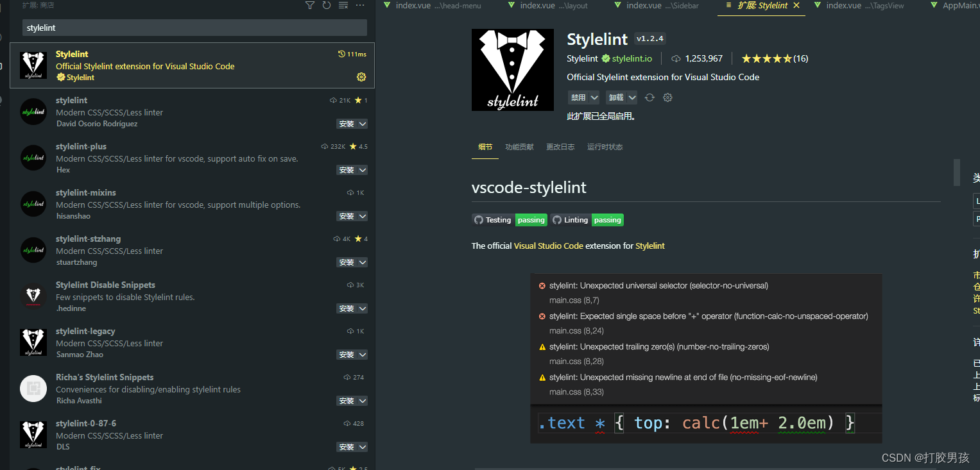Select the official Stylelint extension list item
This screenshot has width=980, height=470.
(x=192, y=65)
